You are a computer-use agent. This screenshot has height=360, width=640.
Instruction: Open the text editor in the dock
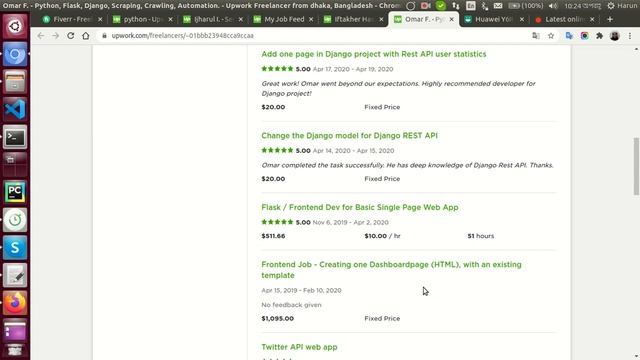15,276
